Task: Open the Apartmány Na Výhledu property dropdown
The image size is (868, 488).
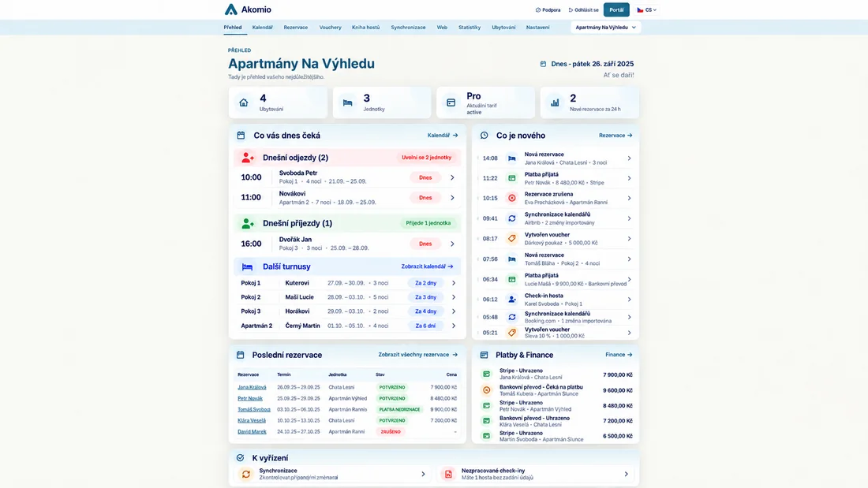Action: pyautogui.click(x=605, y=27)
